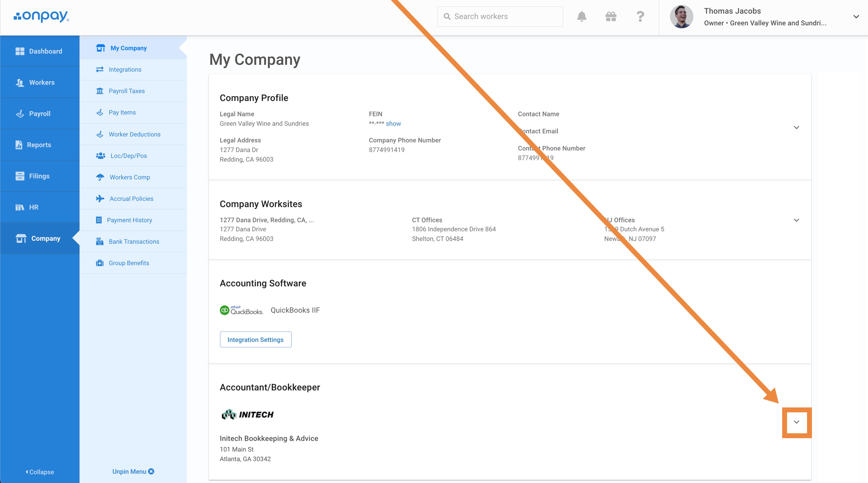Click the Filings drawer icon
The width and height of the screenshot is (868, 483).
click(20, 176)
